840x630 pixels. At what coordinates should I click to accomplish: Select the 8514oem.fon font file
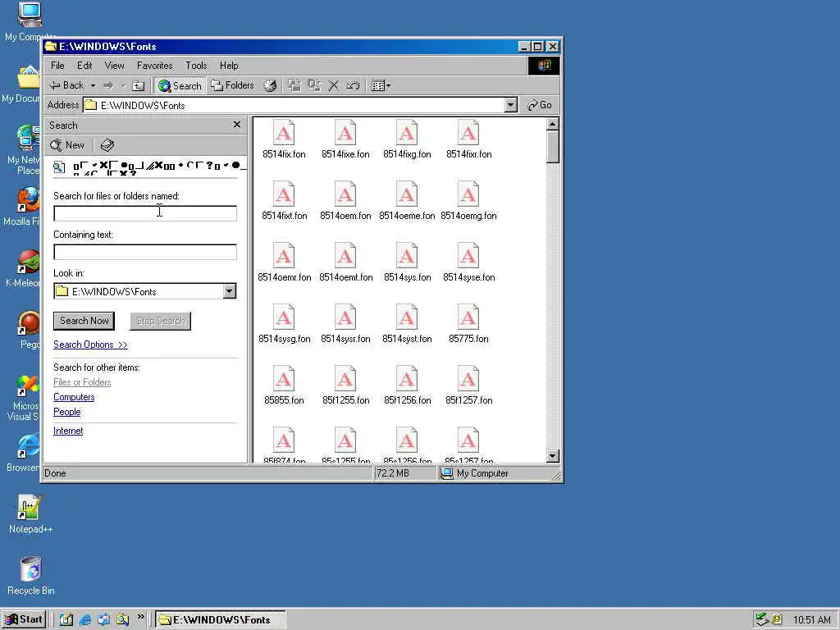(x=345, y=202)
